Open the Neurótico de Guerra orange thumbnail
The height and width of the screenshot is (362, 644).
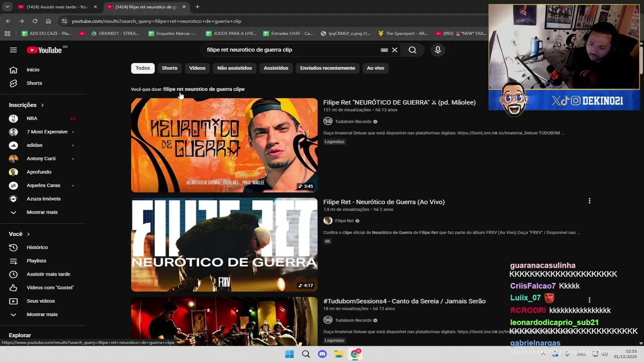tap(224, 145)
